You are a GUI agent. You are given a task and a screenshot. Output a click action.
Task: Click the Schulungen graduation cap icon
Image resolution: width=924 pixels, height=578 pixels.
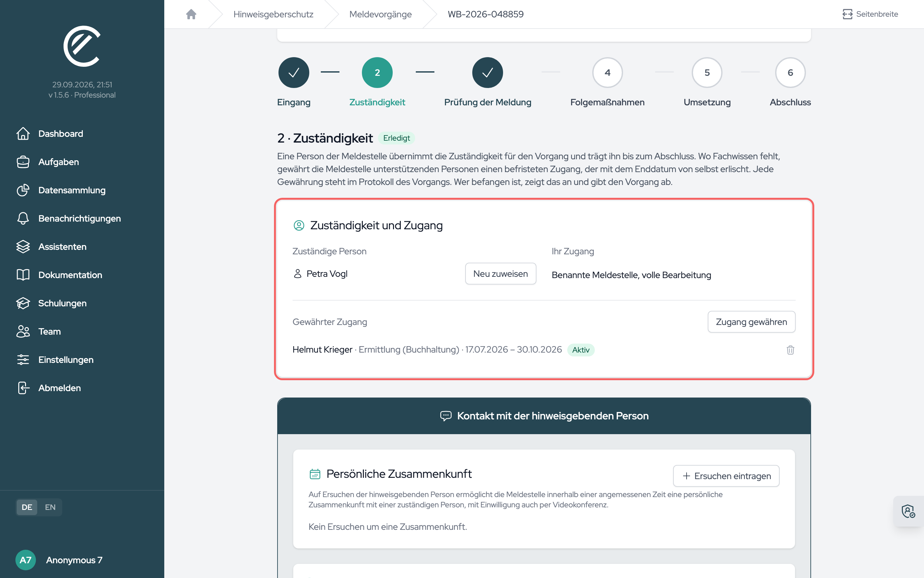click(x=23, y=303)
